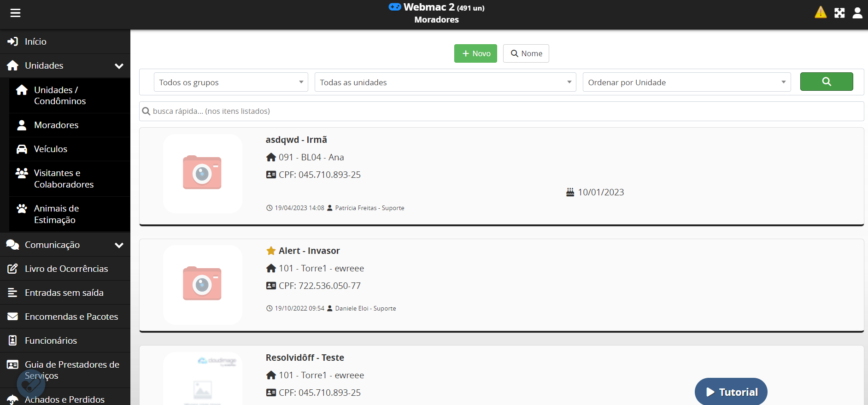Go to Veículos in the sidebar
868x405 pixels.
click(51, 149)
